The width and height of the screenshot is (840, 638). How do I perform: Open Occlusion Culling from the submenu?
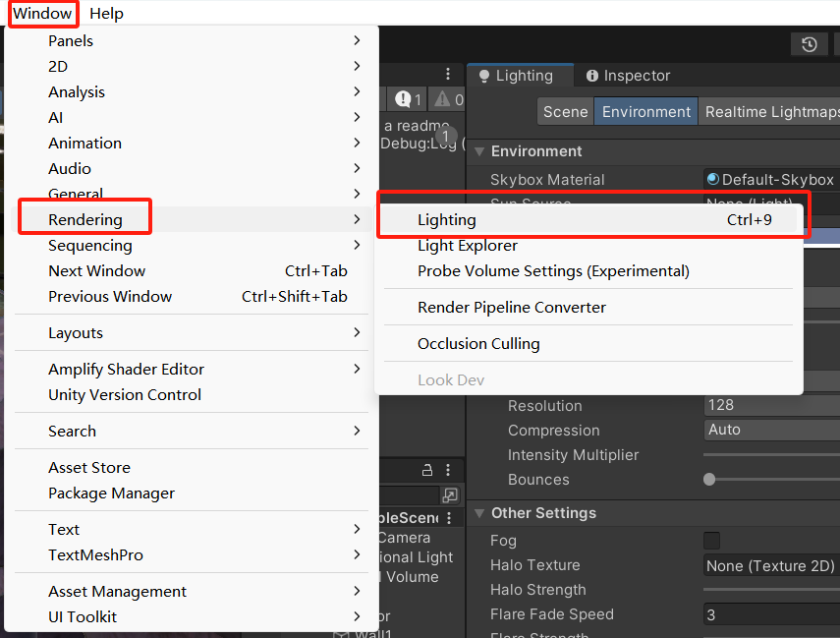[x=478, y=344]
